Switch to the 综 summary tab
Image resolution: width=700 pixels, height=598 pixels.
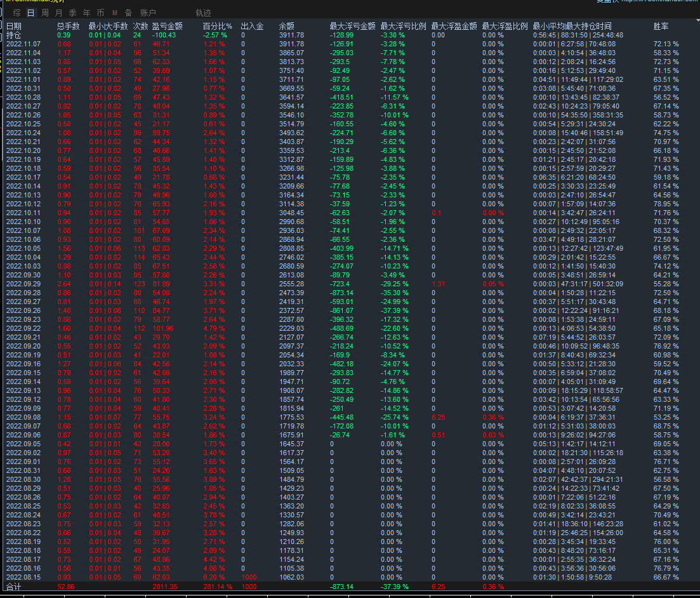[x=17, y=13]
